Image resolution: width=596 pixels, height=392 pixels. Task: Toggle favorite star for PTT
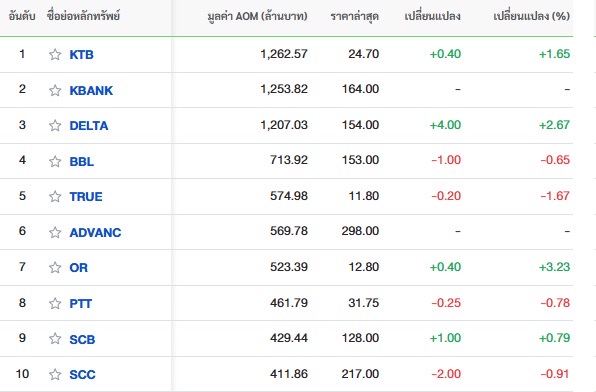click(x=55, y=303)
